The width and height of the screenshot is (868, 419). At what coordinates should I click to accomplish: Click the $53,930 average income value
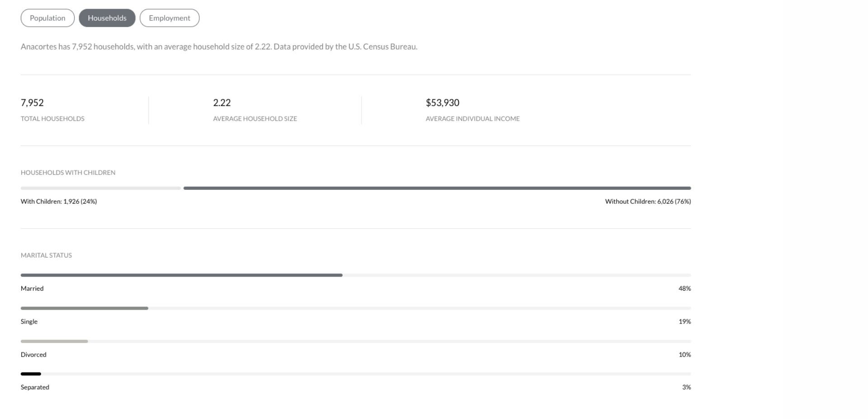coord(442,103)
